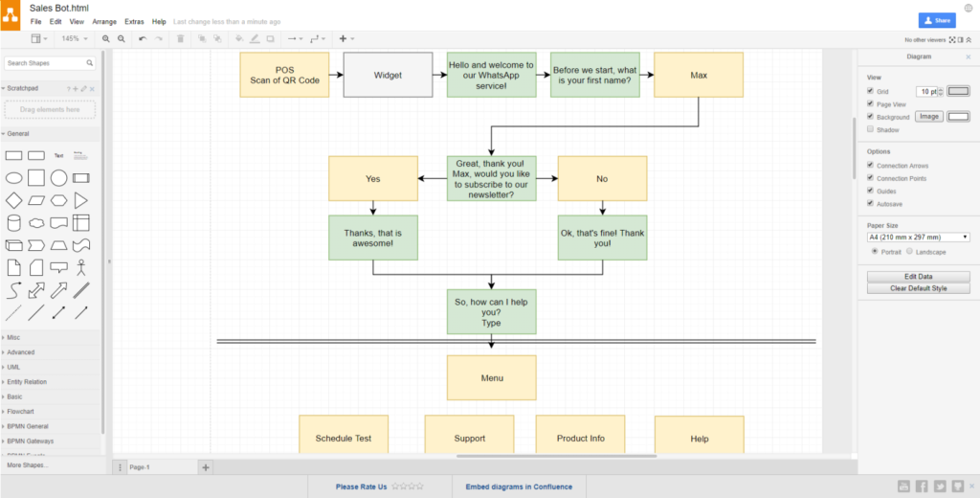
Task: Click the grid color swatch
Action: click(958, 91)
